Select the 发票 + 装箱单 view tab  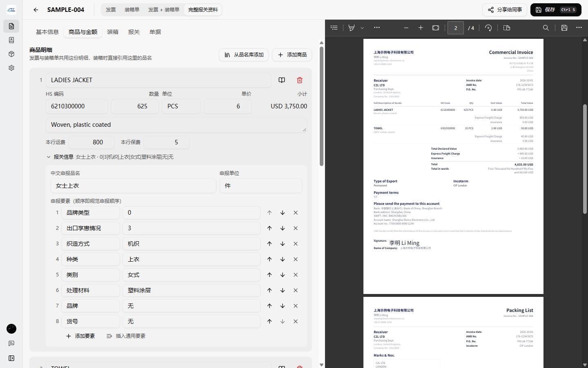tap(164, 10)
